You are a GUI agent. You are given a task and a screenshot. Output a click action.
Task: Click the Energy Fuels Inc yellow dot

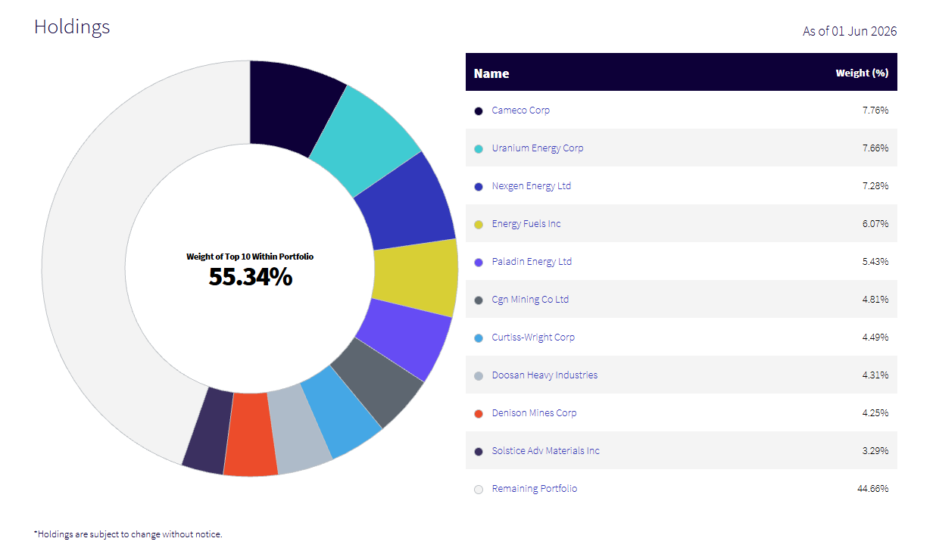click(479, 225)
